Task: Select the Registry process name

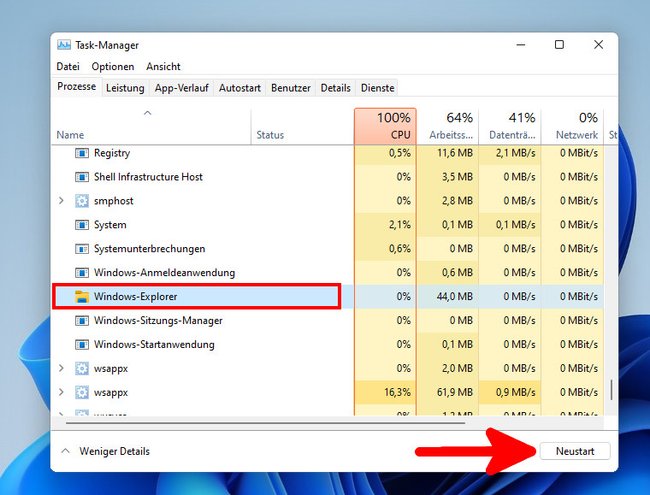Action: click(x=112, y=153)
